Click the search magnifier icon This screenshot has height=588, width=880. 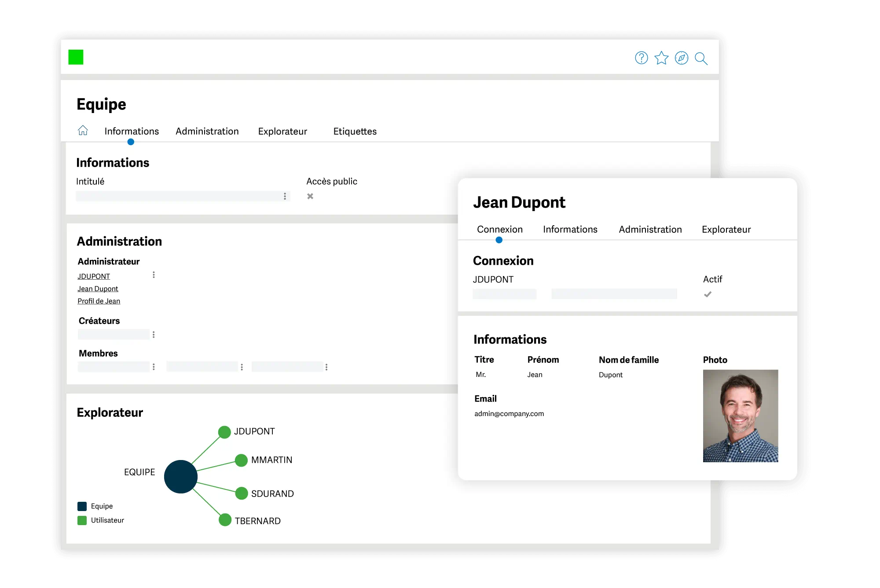tap(700, 58)
